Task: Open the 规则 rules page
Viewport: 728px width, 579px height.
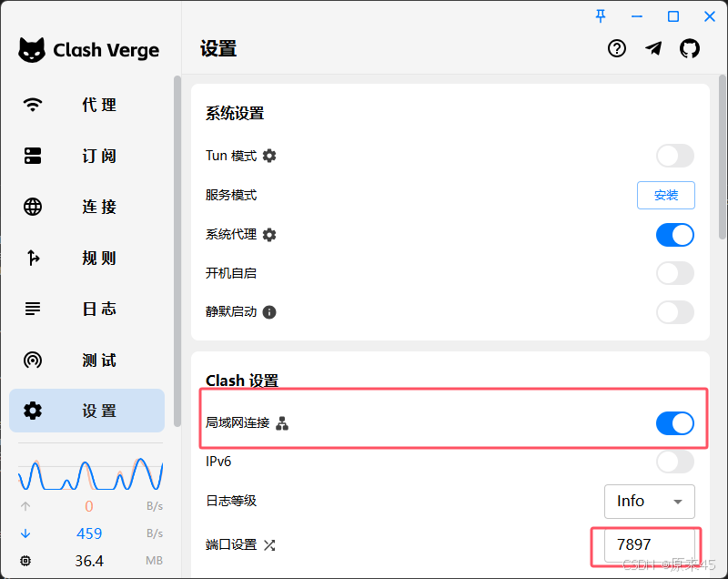Action: [x=86, y=258]
